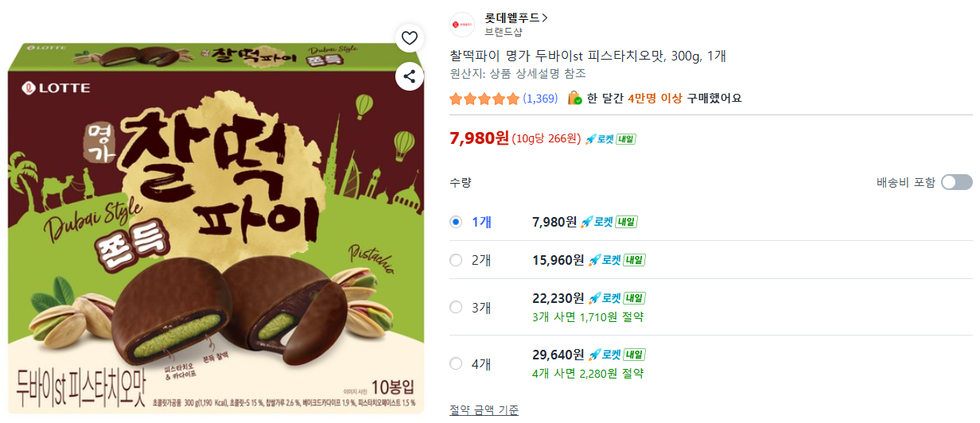Pick the 4개 quantity radio button

tap(456, 363)
